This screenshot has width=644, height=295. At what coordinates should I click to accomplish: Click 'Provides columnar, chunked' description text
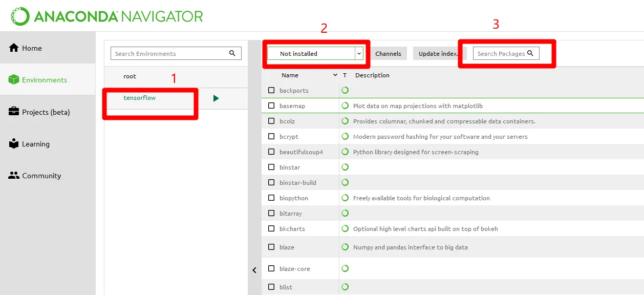pyautogui.click(x=444, y=121)
